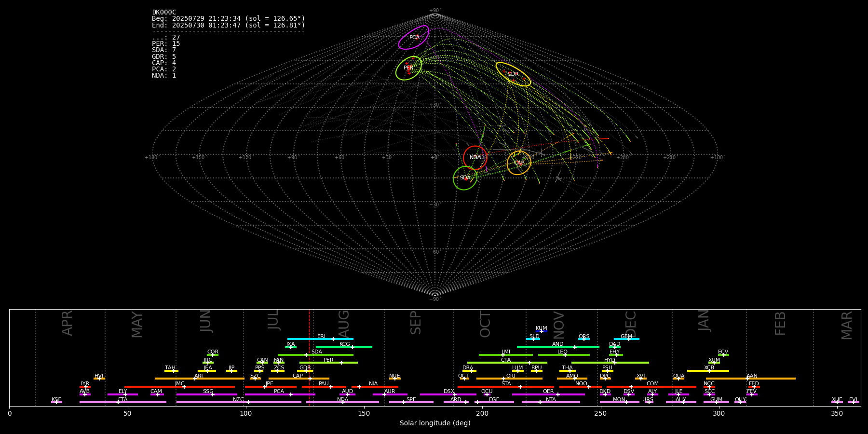Image resolution: width=868 pixels, height=434 pixels.
Task: Select the PER radiant circle on sky map
Action: pyautogui.click(x=408, y=68)
